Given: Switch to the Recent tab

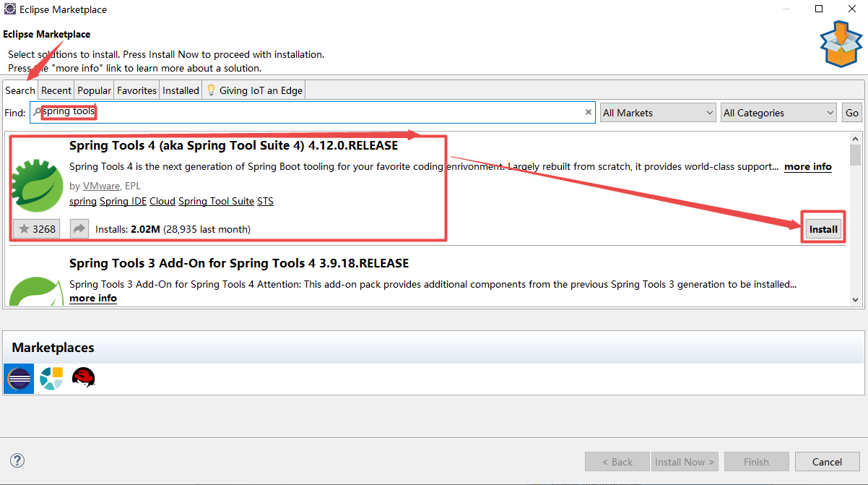Looking at the screenshot, I should point(56,90).
